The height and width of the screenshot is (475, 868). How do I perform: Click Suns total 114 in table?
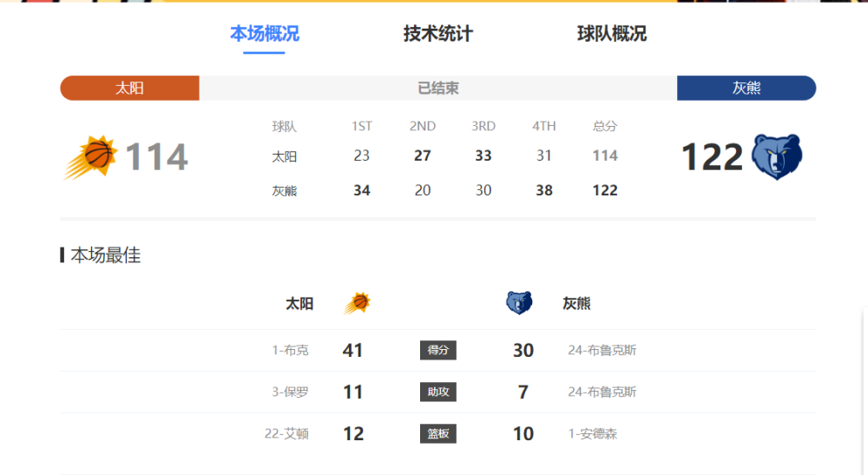coord(604,155)
